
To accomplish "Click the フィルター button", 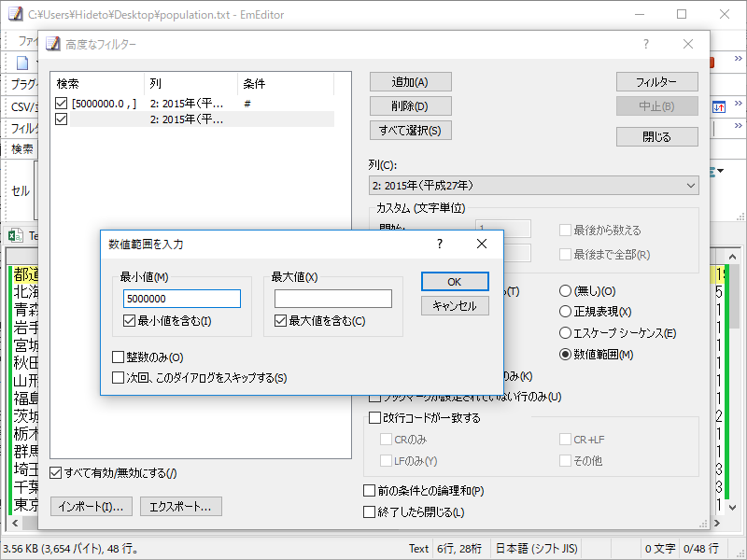I will pyautogui.click(x=657, y=82).
